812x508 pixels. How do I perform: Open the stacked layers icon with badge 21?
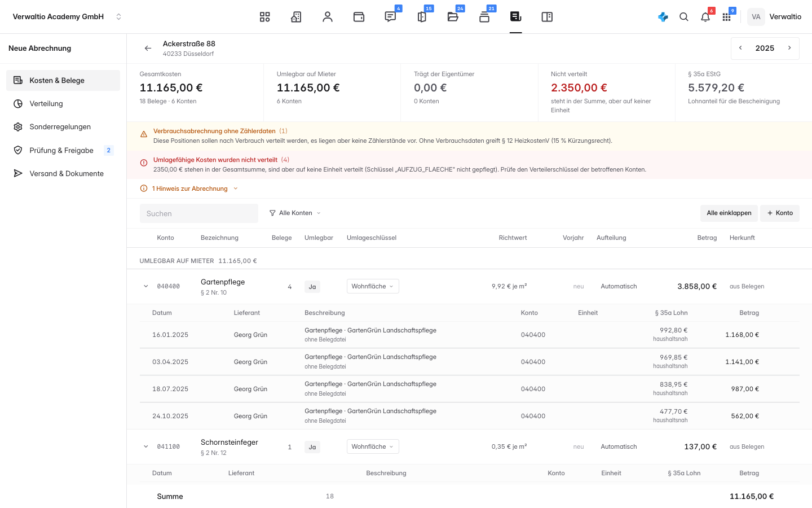coord(484,17)
